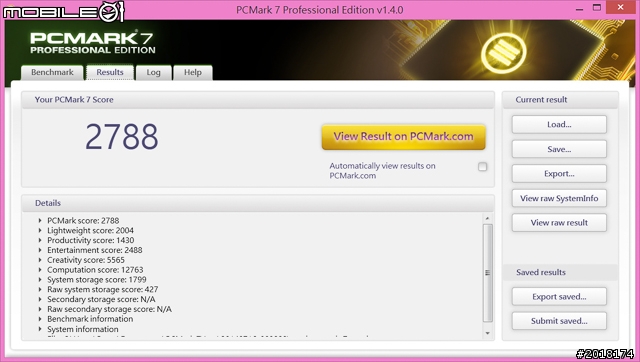Expand the Productivity score: 1430 row

(40, 240)
